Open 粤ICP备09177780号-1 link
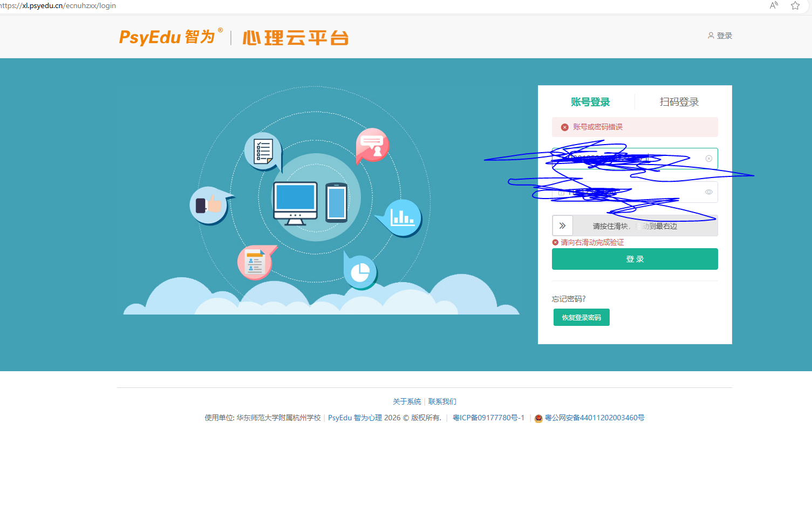This screenshot has width=812, height=505. [x=488, y=418]
